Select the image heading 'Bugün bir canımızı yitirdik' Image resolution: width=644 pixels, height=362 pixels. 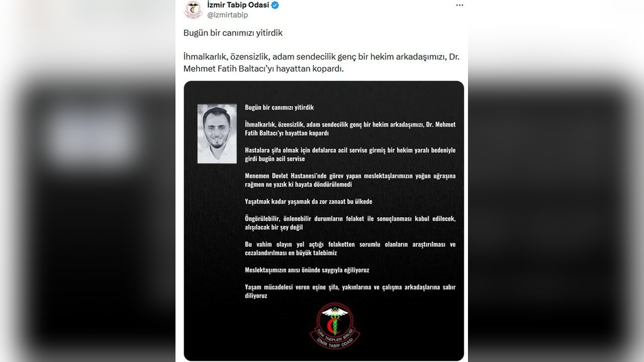[x=279, y=108]
